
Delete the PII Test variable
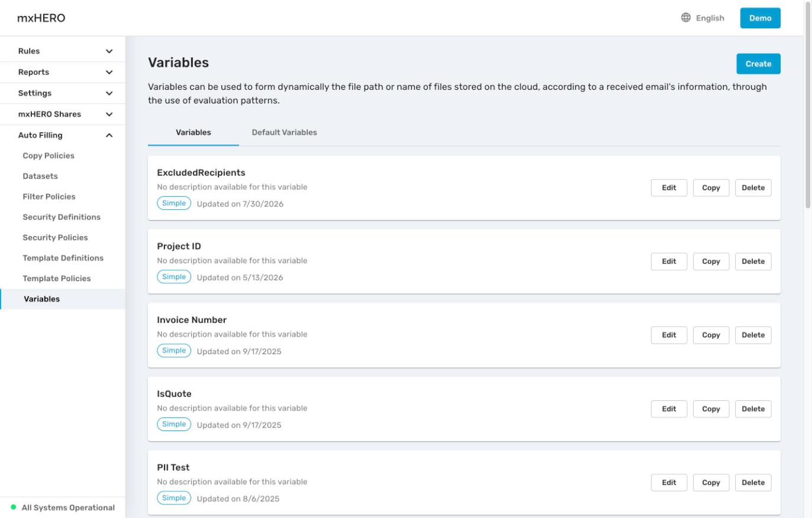(x=753, y=483)
